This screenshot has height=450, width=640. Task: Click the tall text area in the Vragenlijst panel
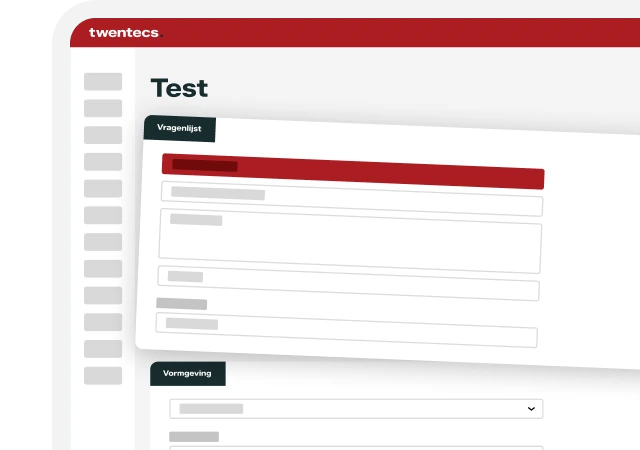click(350, 241)
